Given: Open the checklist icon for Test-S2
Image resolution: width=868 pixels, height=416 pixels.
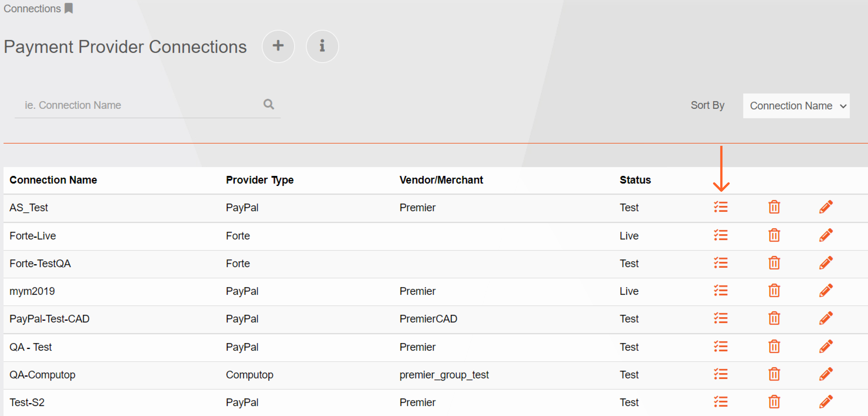Looking at the screenshot, I should (721, 402).
